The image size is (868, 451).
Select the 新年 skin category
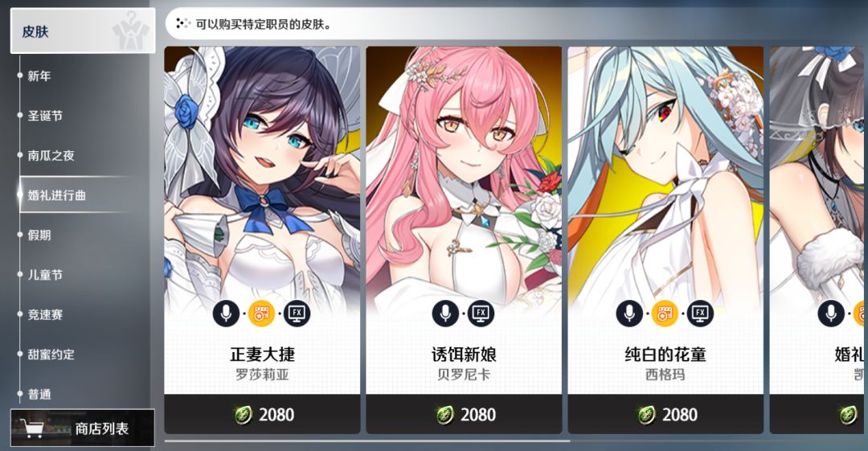tap(39, 76)
